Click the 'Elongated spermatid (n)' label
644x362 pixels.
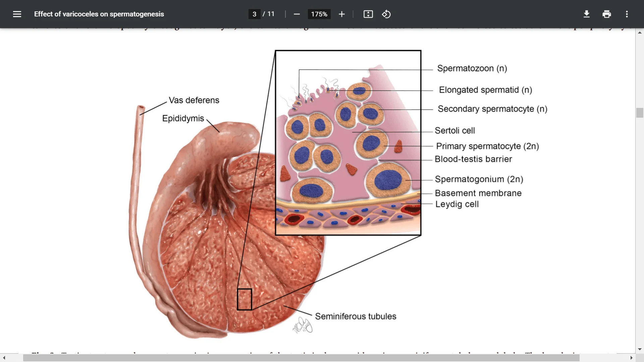(485, 90)
